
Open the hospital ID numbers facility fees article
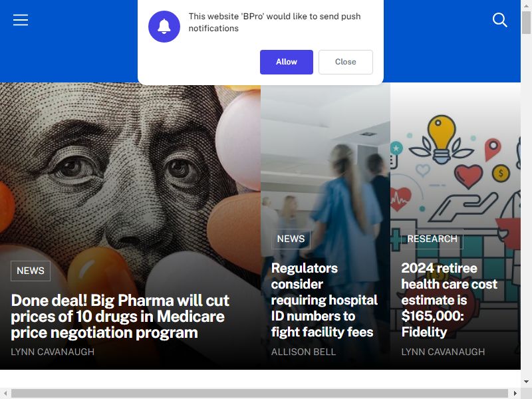coord(324,300)
